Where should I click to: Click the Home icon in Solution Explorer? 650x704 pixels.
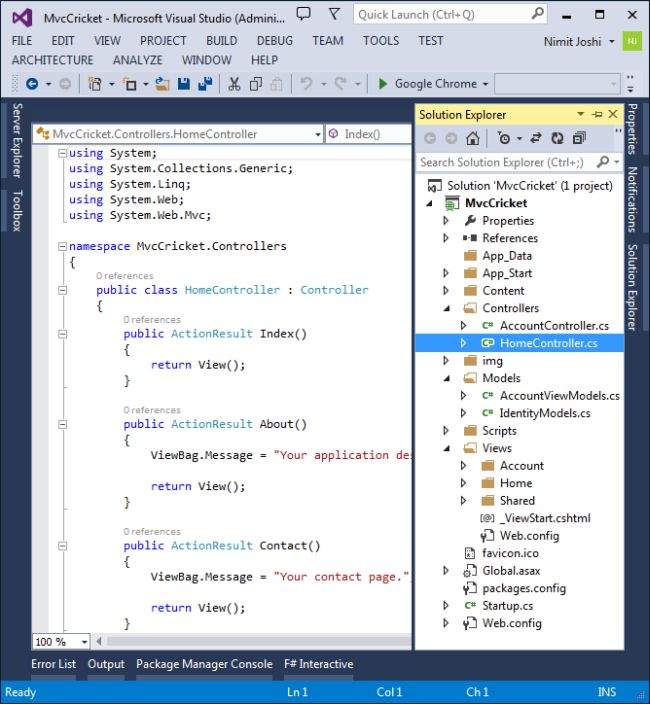click(x=472, y=138)
